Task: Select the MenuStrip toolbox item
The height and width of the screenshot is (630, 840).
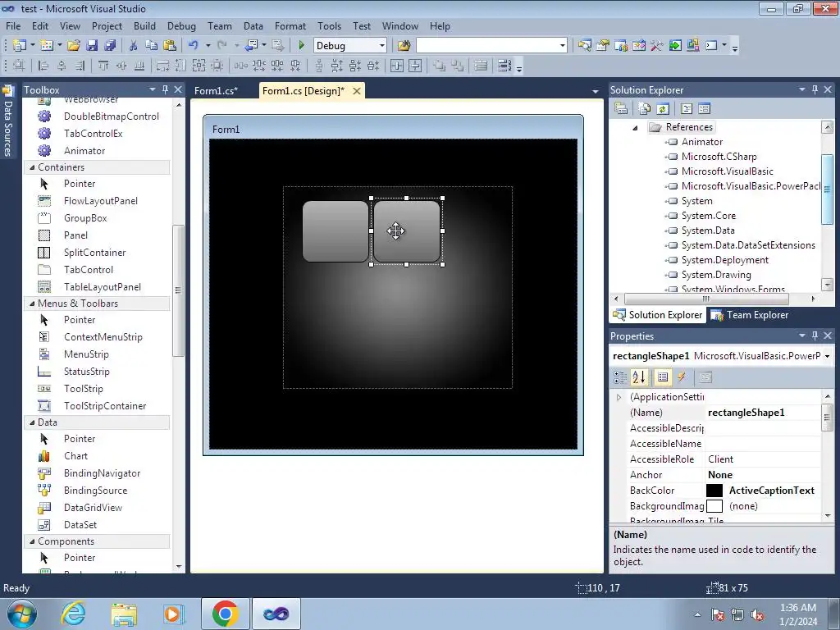Action: pos(86,354)
